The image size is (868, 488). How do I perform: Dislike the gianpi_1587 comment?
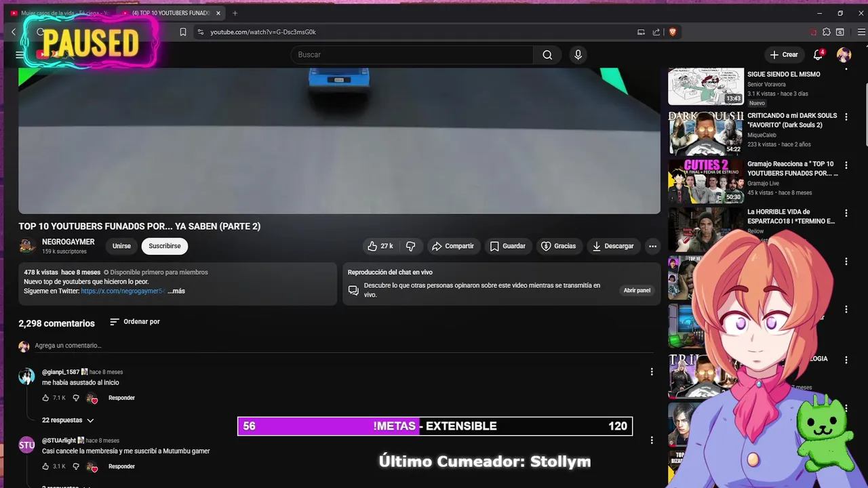[76, 398]
